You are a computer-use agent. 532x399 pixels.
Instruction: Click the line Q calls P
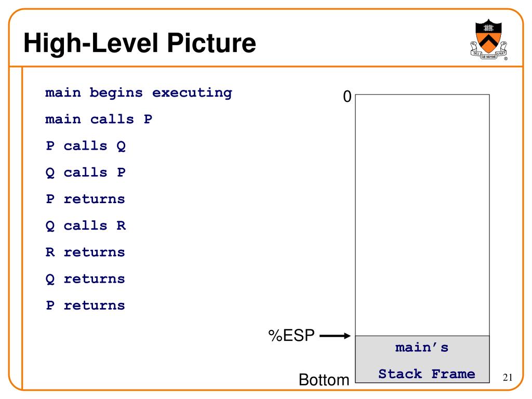(x=86, y=172)
